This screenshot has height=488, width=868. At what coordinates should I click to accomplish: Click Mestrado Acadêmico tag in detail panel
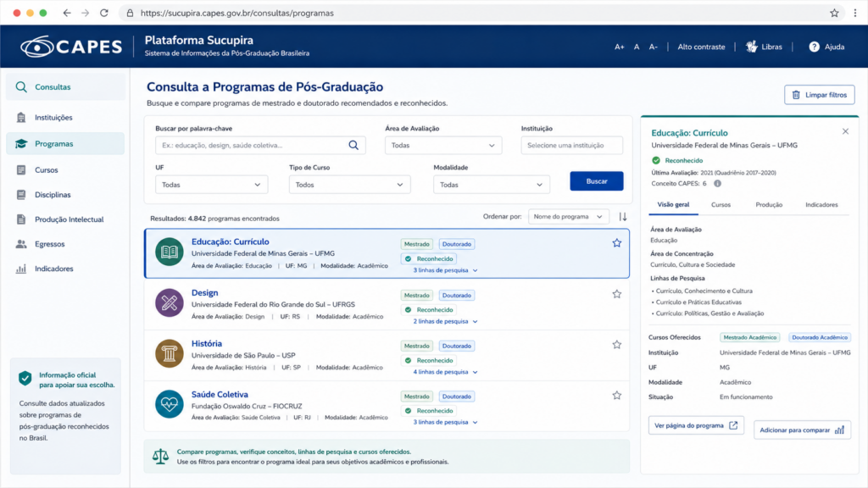click(x=750, y=337)
